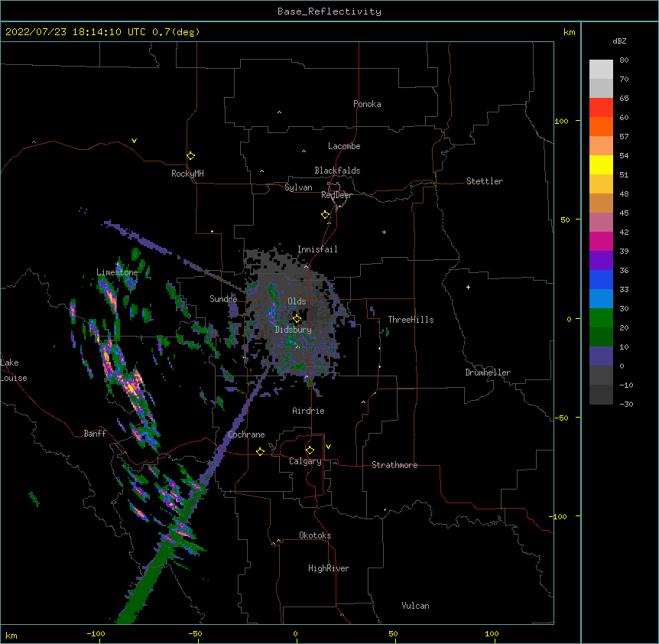Click the Sundre label
This screenshot has height=644, width=659.
223,299
